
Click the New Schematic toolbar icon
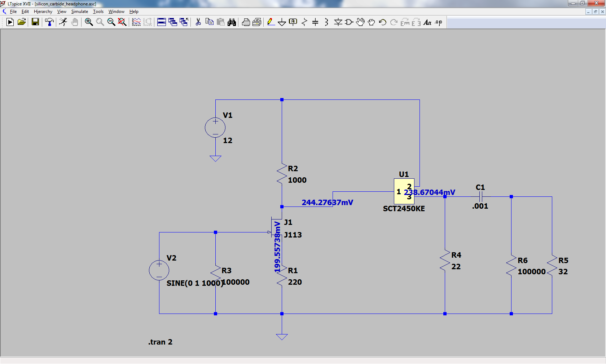click(10, 22)
